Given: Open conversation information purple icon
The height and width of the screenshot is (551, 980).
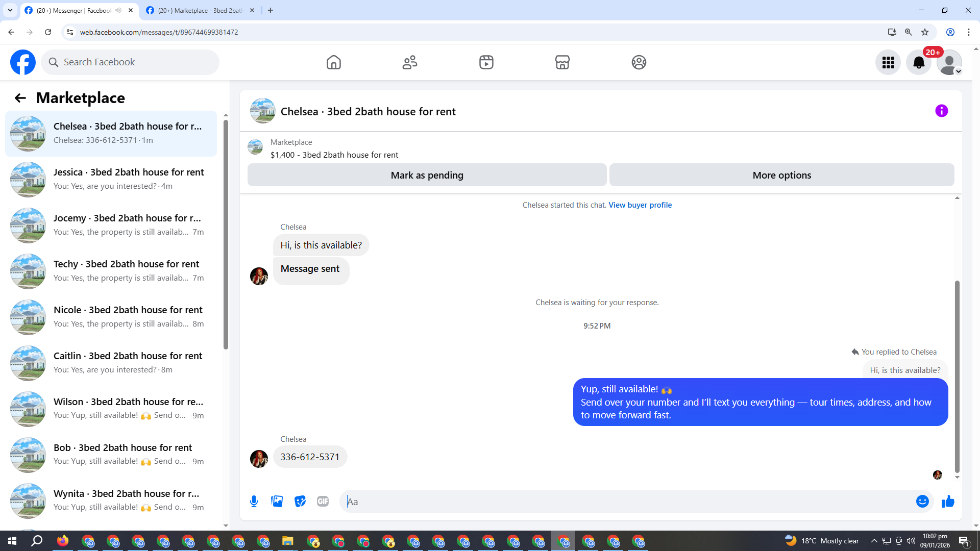Looking at the screenshot, I should 941,111.
